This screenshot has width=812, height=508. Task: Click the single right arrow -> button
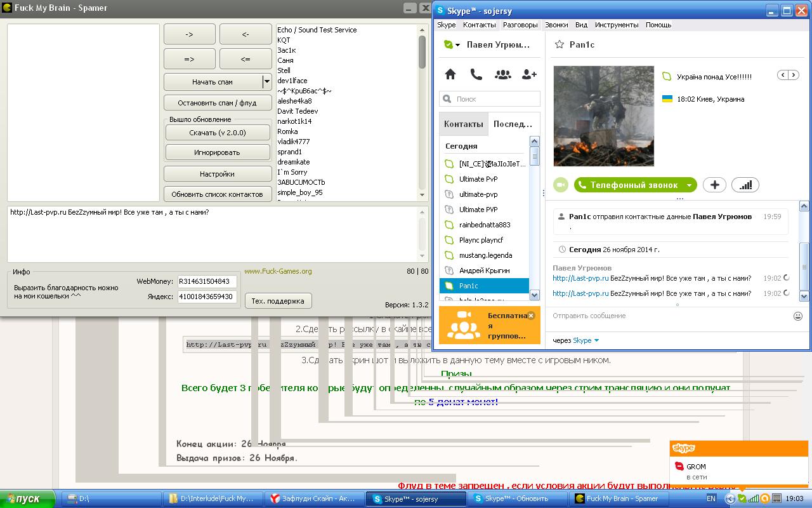click(190, 34)
